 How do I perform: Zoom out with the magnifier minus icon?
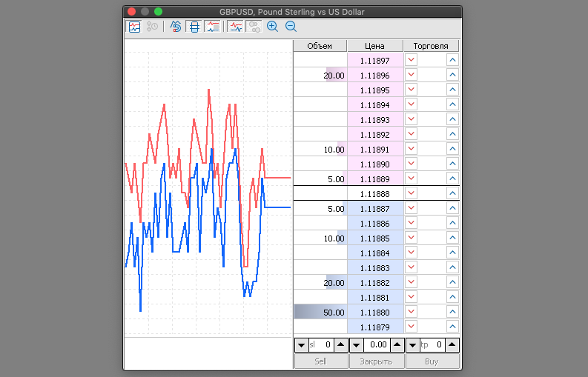291,27
